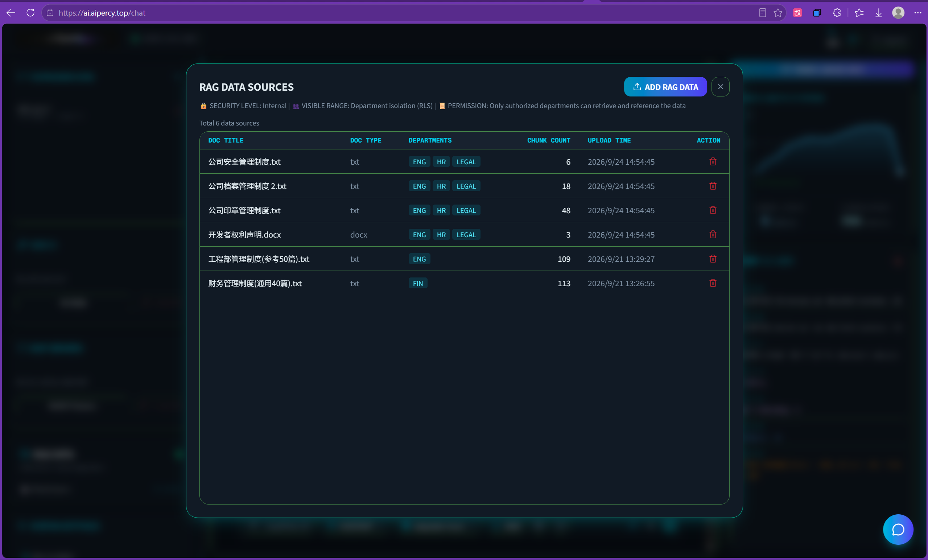The width and height of the screenshot is (928, 560).
Task: Click the Total 6 data sources label
Action: coord(229,123)
